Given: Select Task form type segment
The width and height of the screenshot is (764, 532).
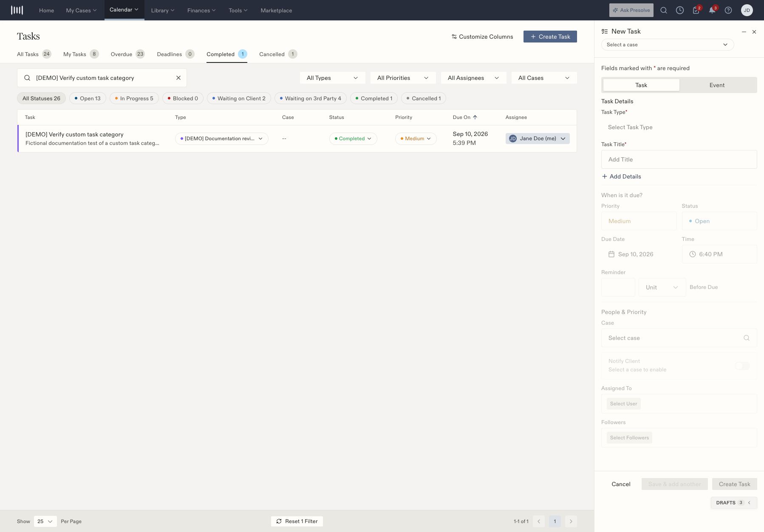Looking at the screenshot, I should pyautogui.click(x=641, y=85).
